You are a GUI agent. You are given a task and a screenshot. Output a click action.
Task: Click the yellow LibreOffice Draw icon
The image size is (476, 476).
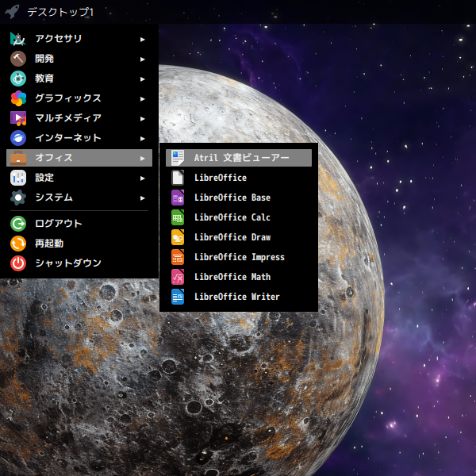click(x=178, y=237)
